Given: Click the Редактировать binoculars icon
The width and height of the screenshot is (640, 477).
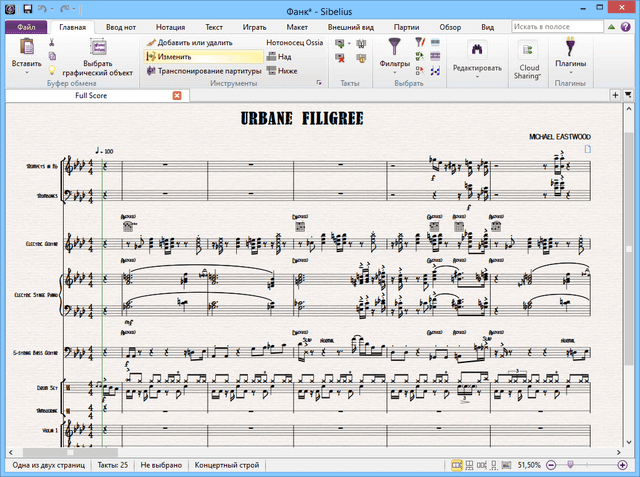Looking at the screenshot, I should tap(476, 49).
